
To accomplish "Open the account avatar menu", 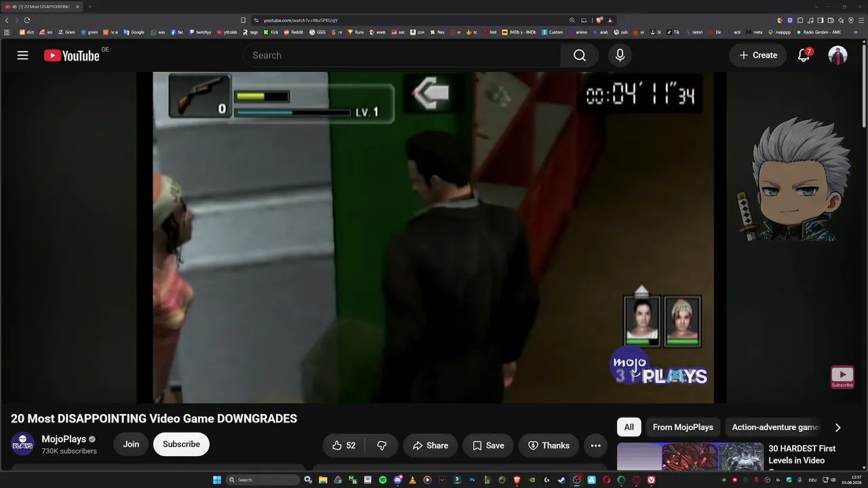I will [x=837, y=56].
